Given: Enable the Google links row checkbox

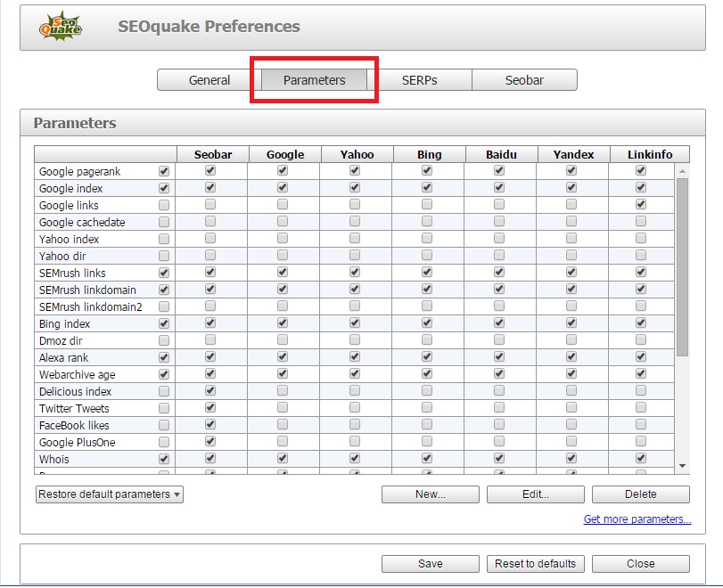Looking at the screenshot, I should (x=163, y=205).
